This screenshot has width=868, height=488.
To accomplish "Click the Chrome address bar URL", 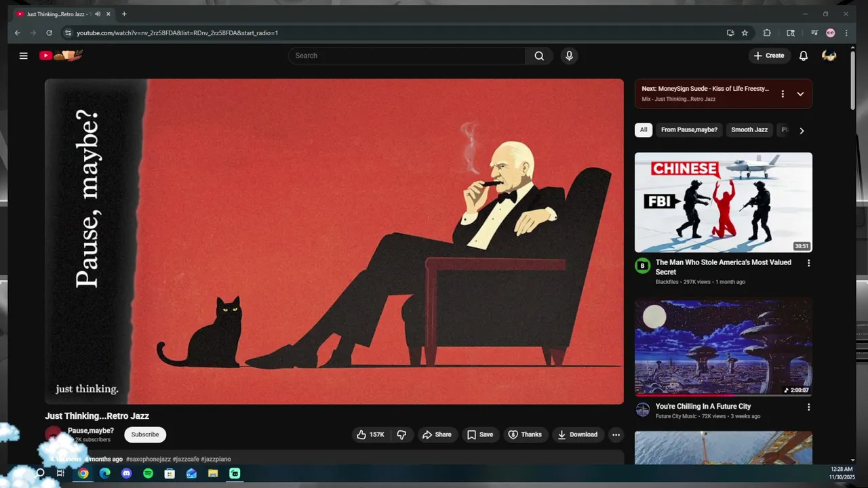I will pos(177,33).
